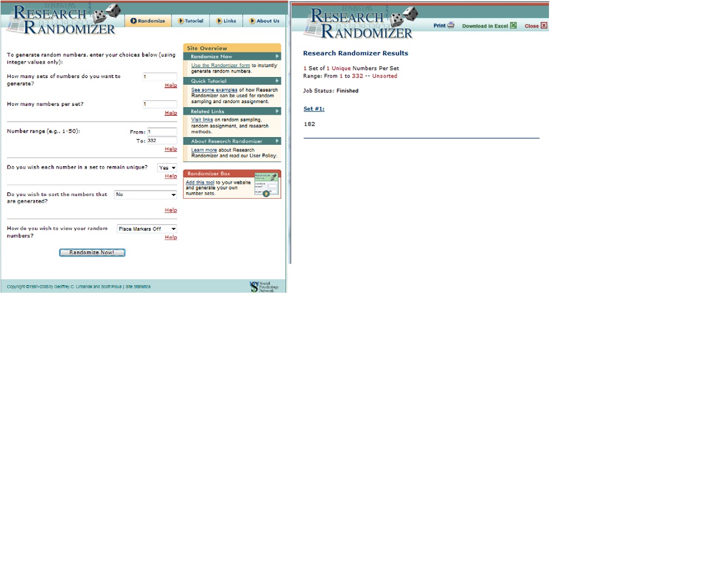Image resolution: width=728 pixels, height=580 pixels.
Task: Click Download in Excel link
Action: click(485, 26)
